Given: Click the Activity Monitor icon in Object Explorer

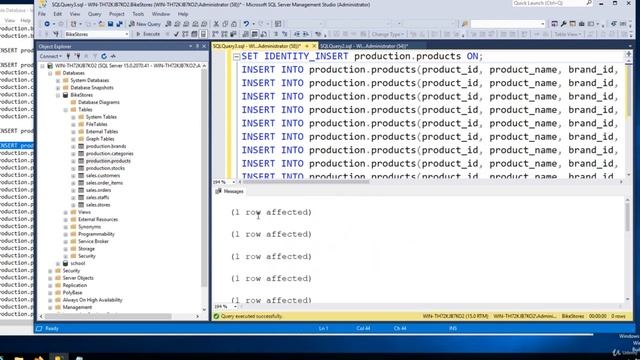Looking at the screenshot, I should click(113, 56).
